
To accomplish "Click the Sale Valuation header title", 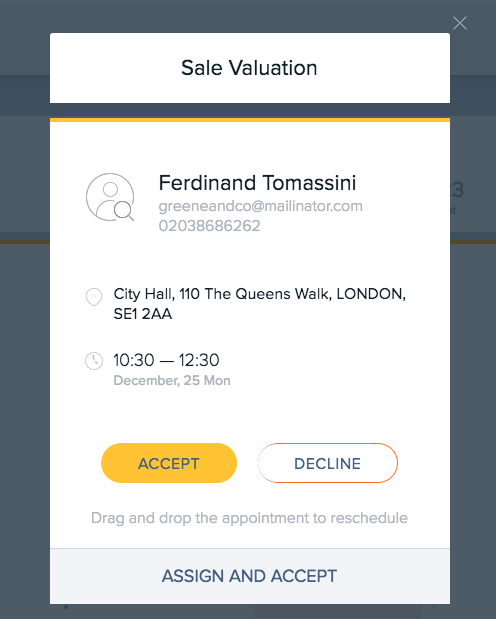I will pyautogui.click(x=249, y=68).
